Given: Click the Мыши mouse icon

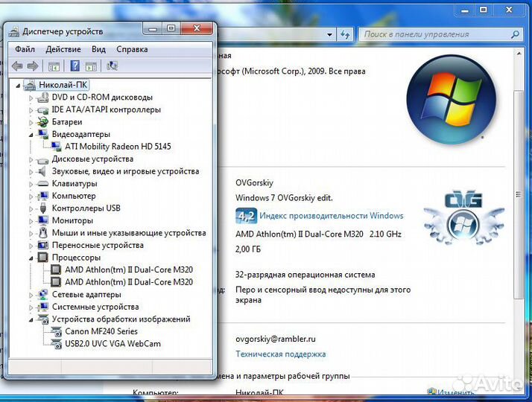Looking at the screenshot, I should [42, 233].
